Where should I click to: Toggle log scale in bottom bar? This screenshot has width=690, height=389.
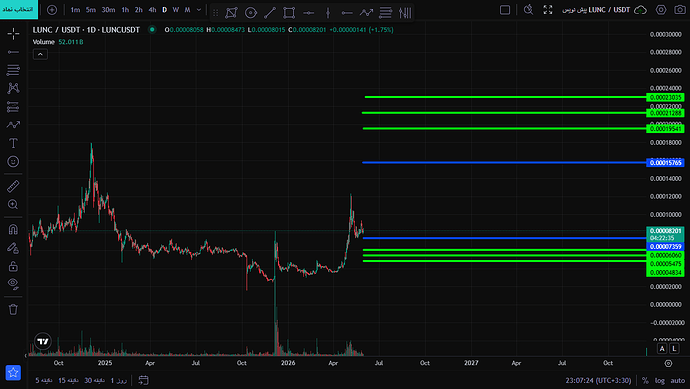pyautogui.click(x=659, y=380)
